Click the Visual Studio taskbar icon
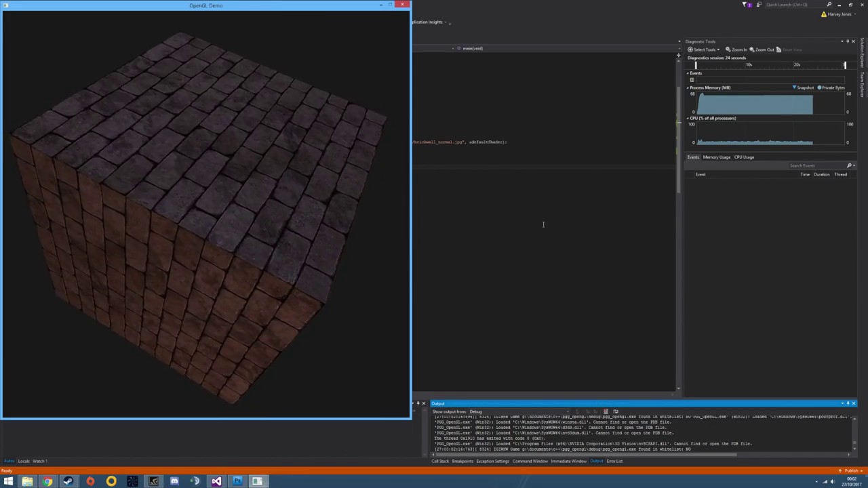The height and width of the screenshot is (488, 868). click(x=216, y=481)
